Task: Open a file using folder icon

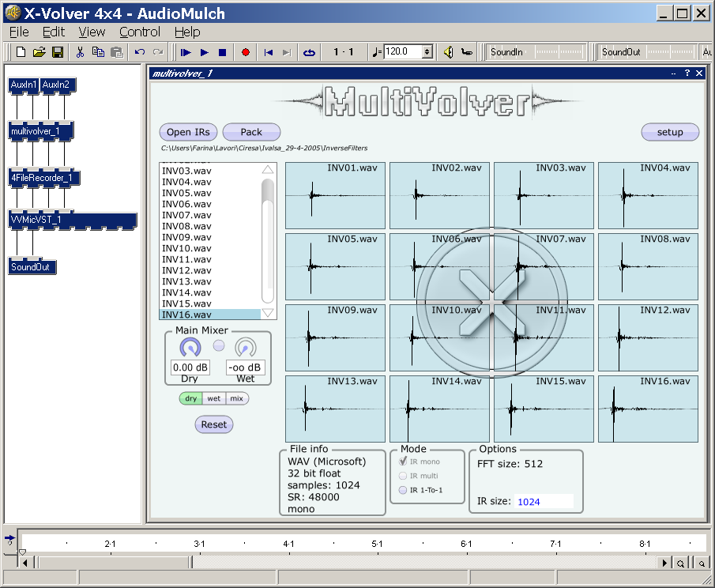Action: click(x=40, y=52)
